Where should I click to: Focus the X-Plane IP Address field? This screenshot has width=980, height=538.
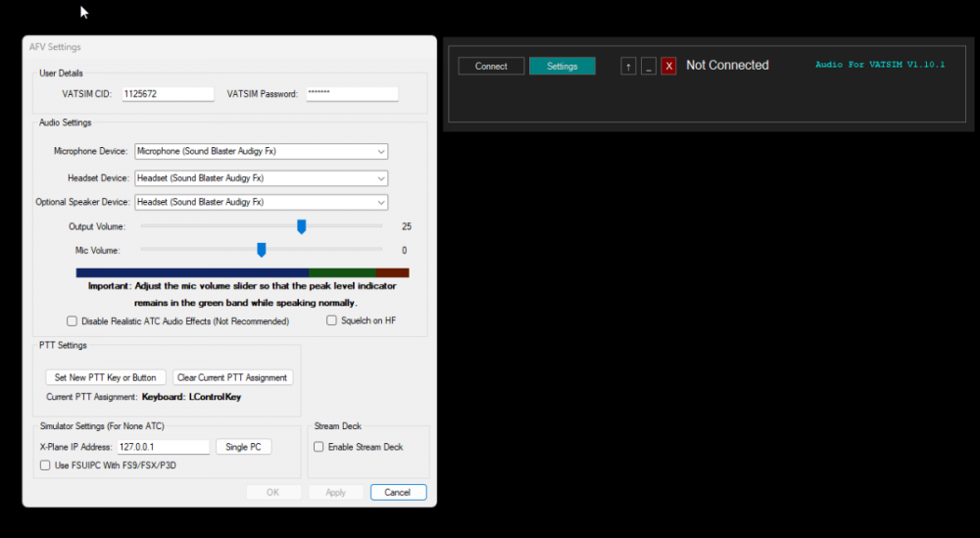point(165,447)
